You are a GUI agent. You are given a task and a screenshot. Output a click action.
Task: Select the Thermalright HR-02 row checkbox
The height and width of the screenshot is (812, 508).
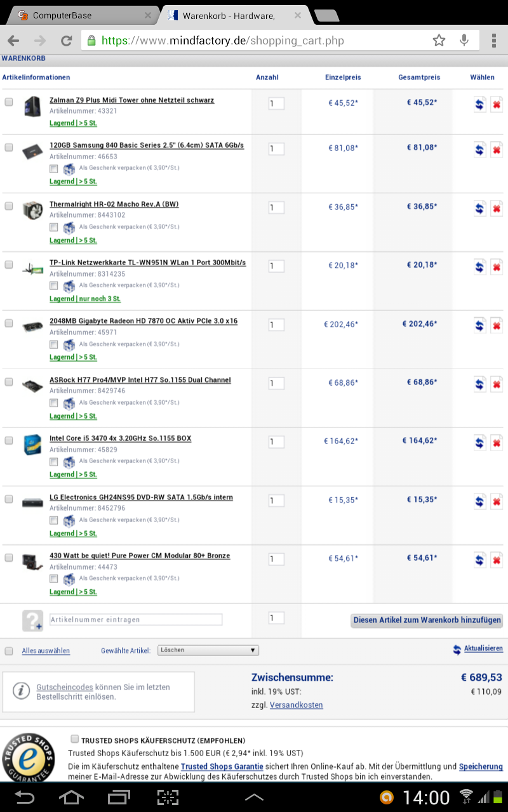[x=9, y=206]
